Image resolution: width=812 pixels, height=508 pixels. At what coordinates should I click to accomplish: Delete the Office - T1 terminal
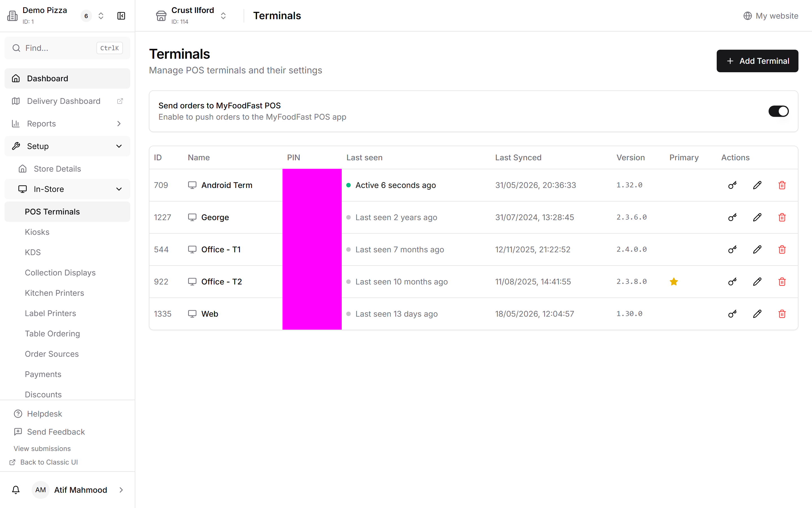(782, 250)
